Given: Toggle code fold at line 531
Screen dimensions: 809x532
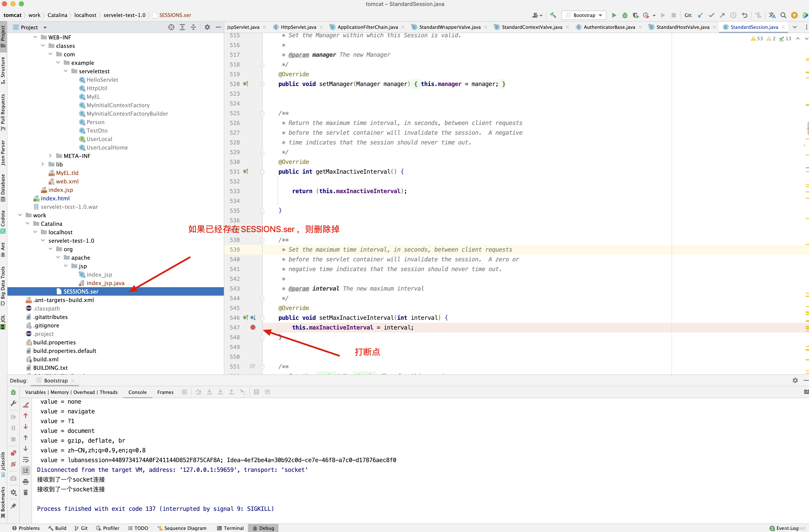Looking at the screenshot, I should pyautogui.click(x=262, y=172).
